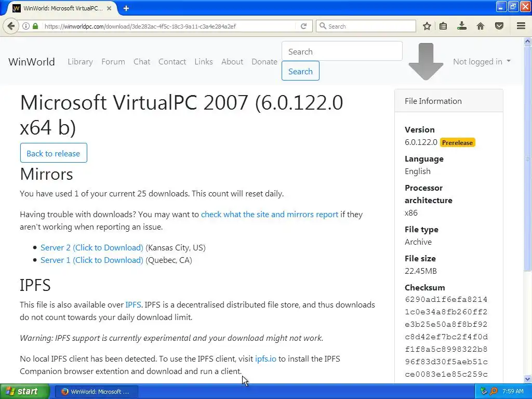Click the Prerelease version badge
This screenshot has width=532, height=399.
(x=457, y=142)
